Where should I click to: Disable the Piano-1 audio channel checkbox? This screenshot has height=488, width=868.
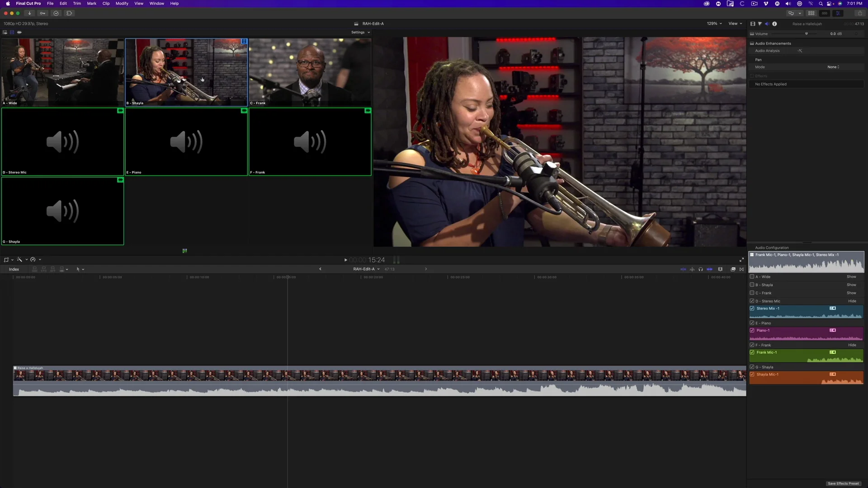click(752, 330)
